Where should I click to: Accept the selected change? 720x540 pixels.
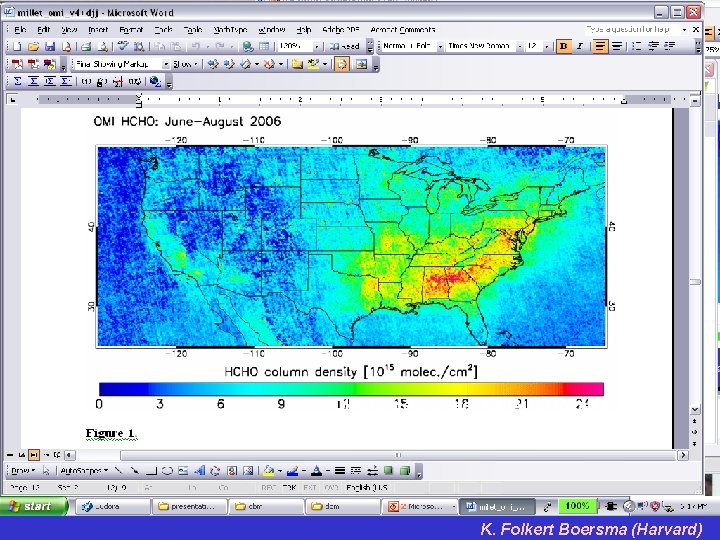click(x=246, y=64)
